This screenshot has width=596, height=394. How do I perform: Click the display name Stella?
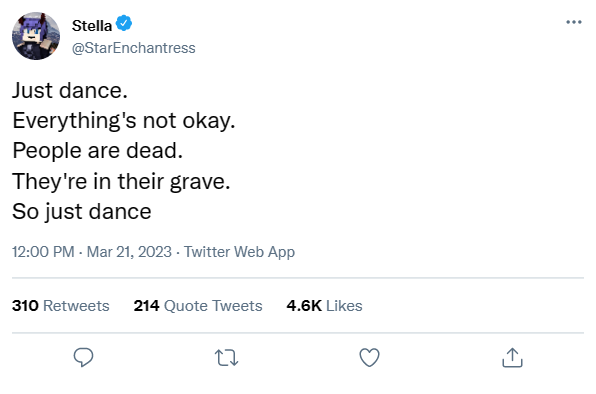(92, 26)
